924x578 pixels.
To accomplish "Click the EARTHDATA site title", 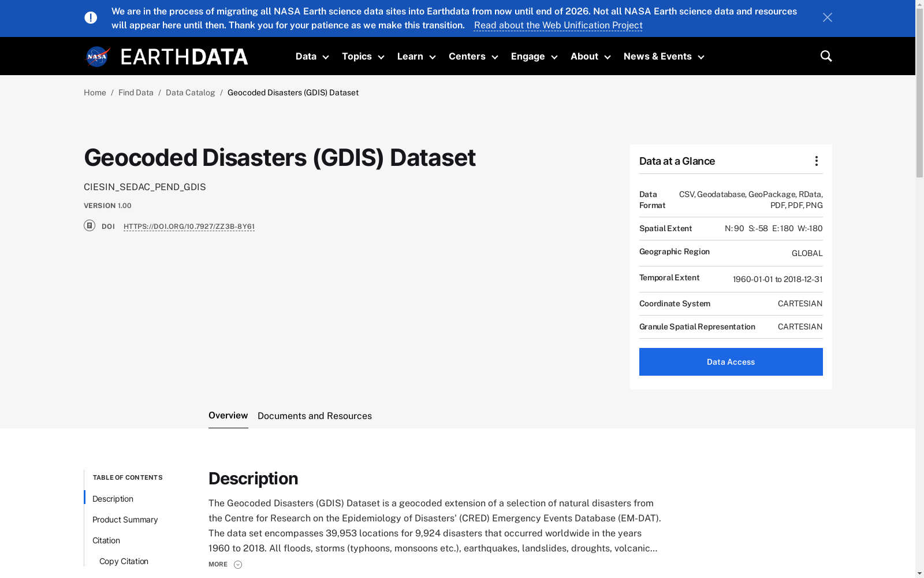I will tap(184, 57).
